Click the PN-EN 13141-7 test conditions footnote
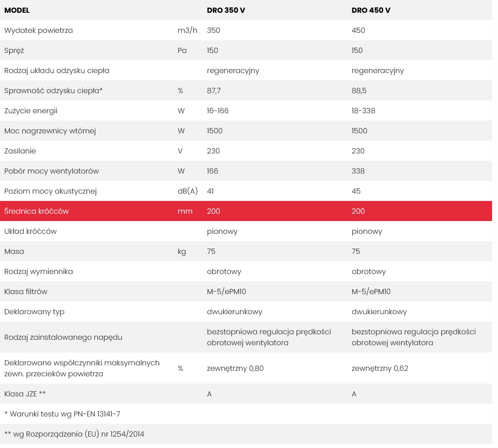The width and height of the screenshot is (498, 448). tap(62, 414)
